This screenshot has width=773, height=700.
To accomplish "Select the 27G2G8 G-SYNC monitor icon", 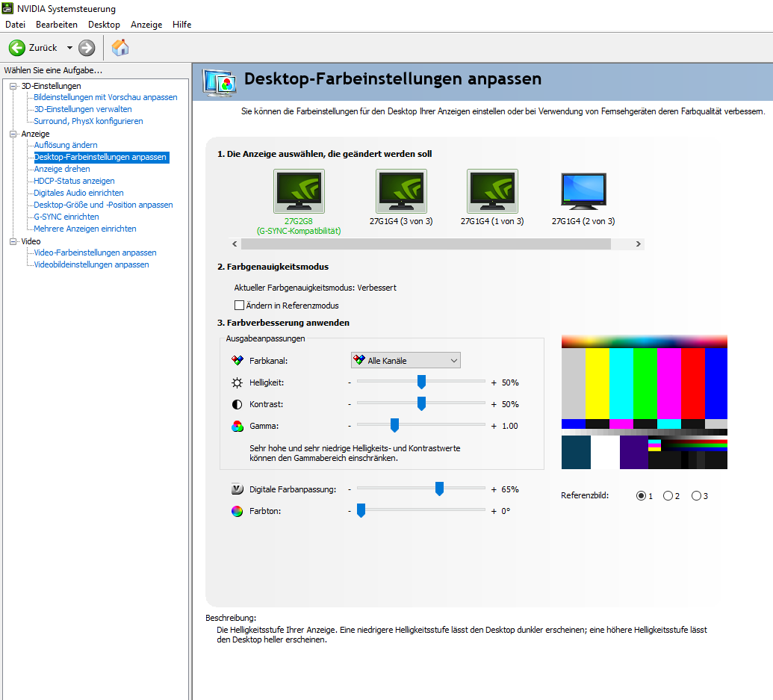I will (299, 191).
